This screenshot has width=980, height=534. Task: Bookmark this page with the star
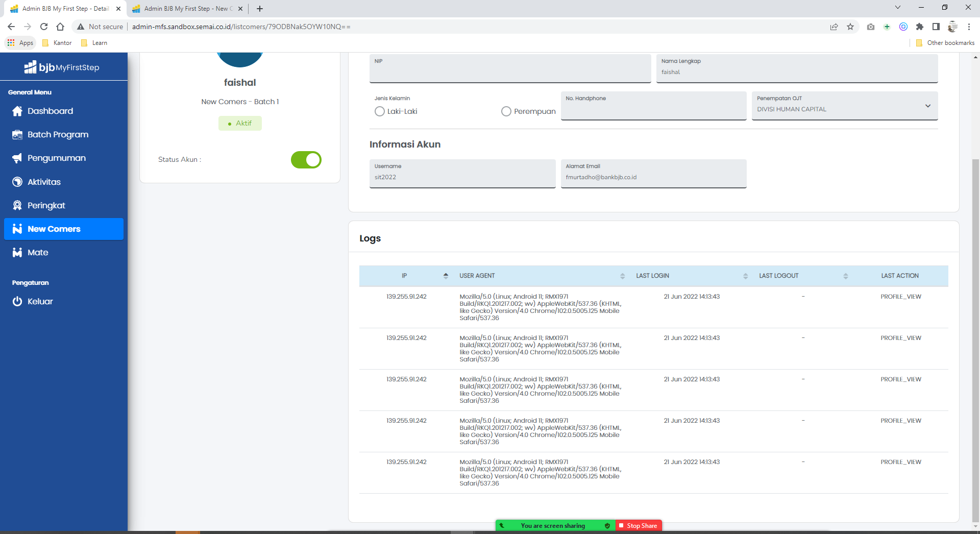[x=850, y=27]
